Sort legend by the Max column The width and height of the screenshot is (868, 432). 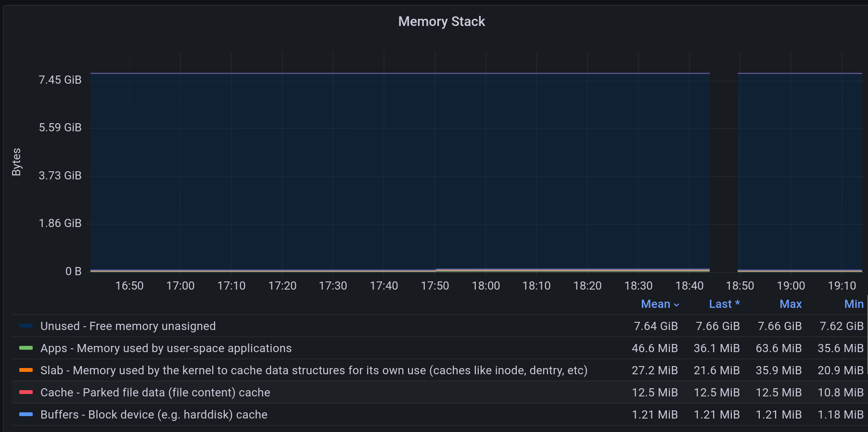(x=790, y=304)
